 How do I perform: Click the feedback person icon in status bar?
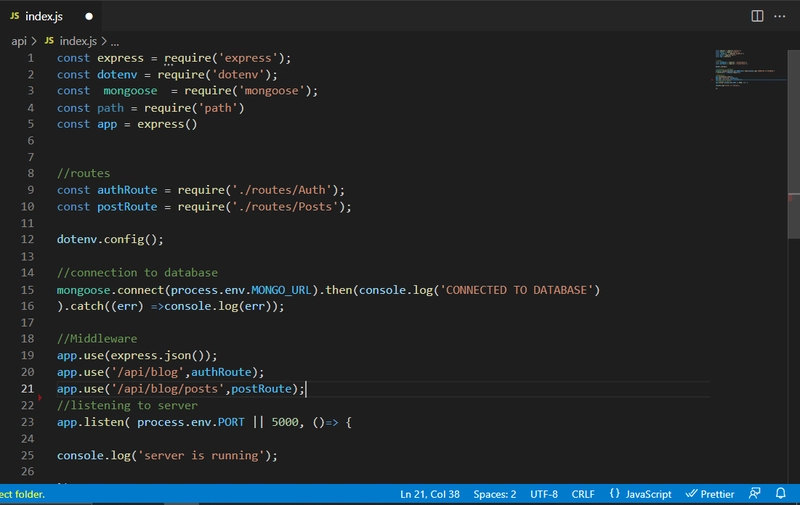click(x=755, y=493)
